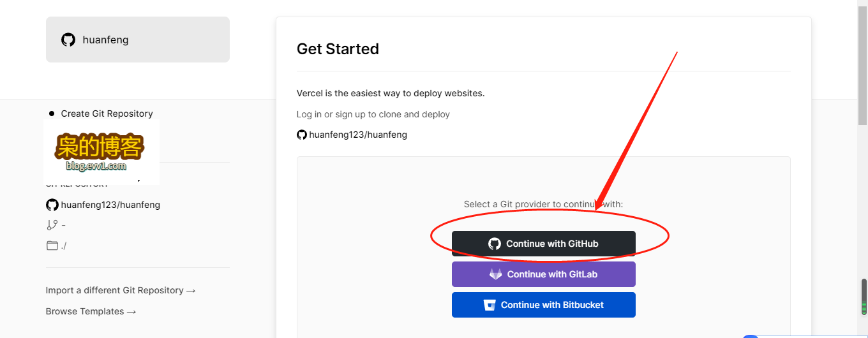Click the blog watermark logo image

(x=101, y=152)
